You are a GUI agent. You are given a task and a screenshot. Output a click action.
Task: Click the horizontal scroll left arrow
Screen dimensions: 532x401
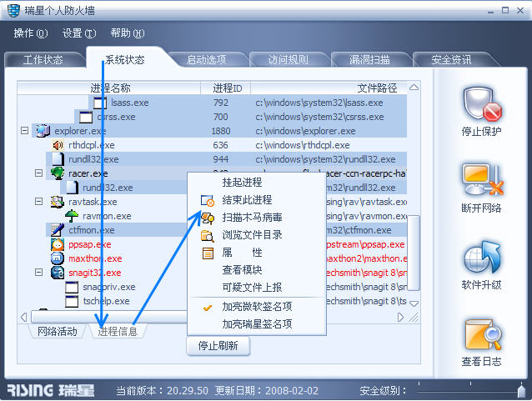[x=23, y=318]
